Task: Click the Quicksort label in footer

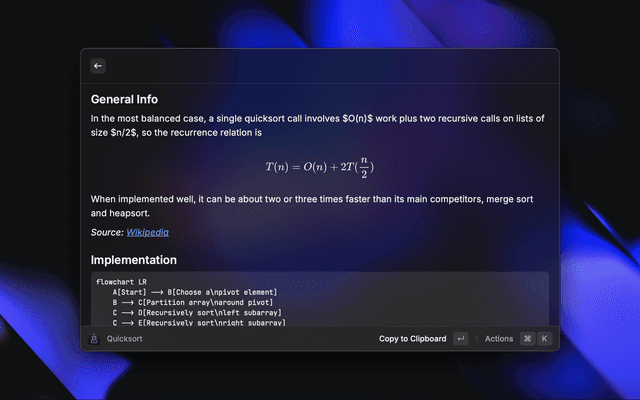Action: 125,339
